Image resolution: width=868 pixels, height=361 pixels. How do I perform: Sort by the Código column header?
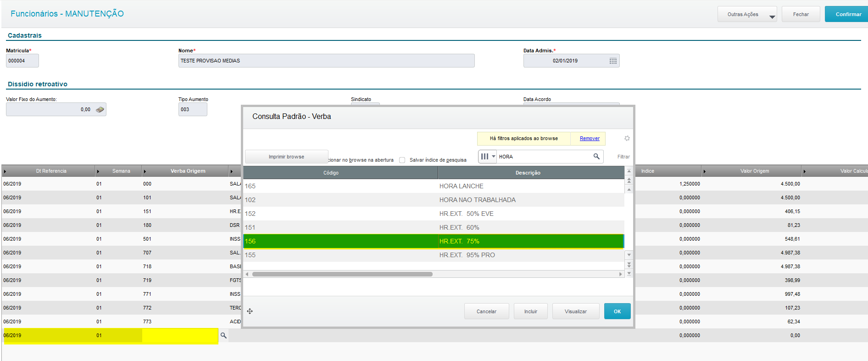[x=340, y=173]
